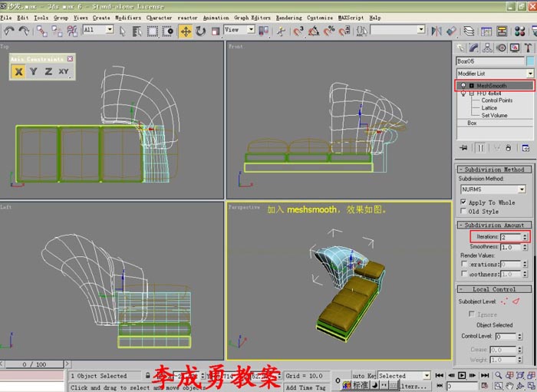Enable the Old Style checkbox
537x392 pixels.
pyautogui.click(x=463, y=211)
